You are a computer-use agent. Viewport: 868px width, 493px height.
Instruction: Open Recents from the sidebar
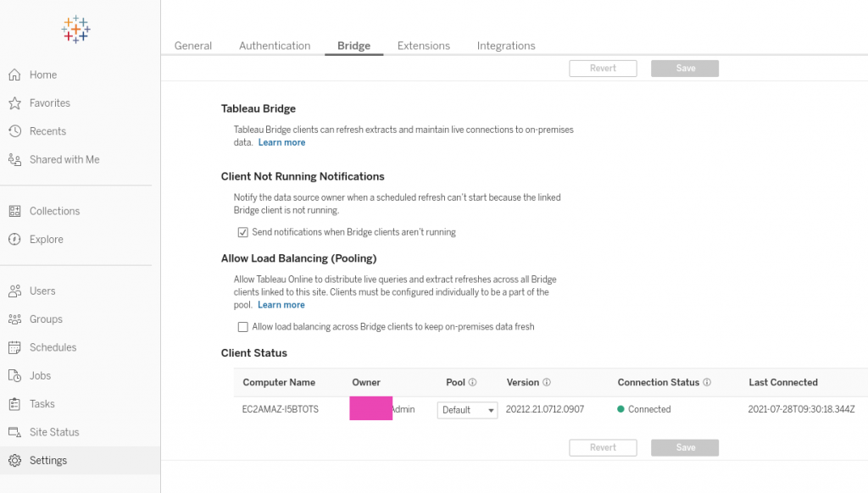pyautogui.click(x=14, y=130)
